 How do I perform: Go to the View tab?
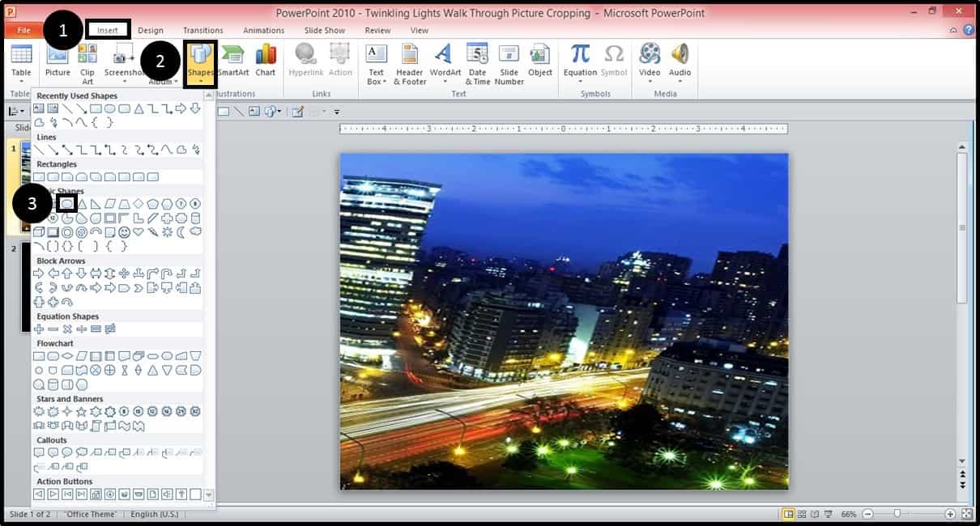(419, 30)
